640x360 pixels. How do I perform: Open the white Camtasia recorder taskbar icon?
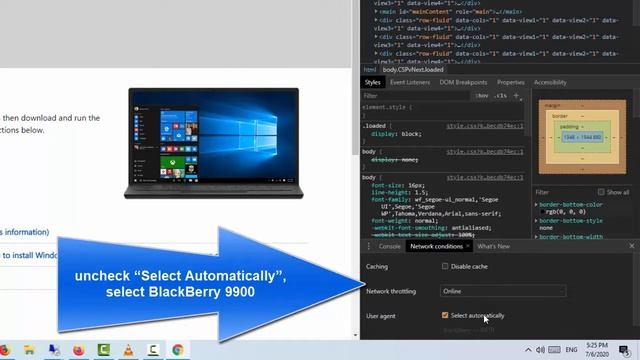click(x=153, y=350)
